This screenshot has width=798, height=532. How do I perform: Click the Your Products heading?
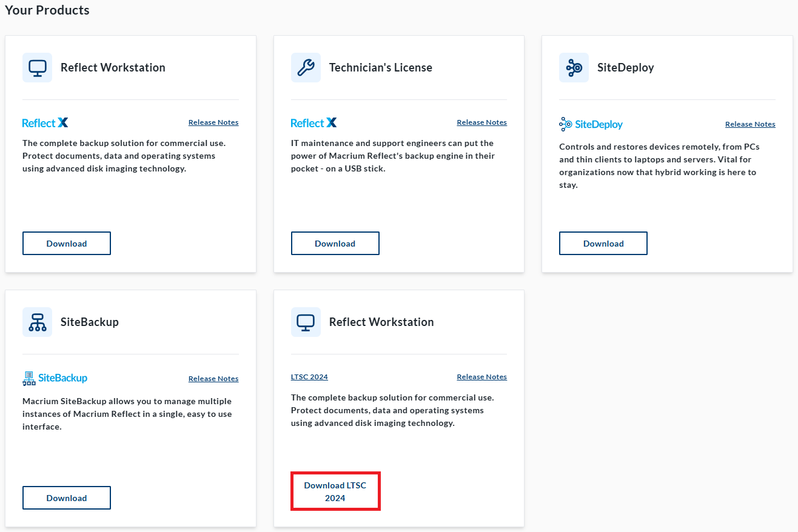47,10
